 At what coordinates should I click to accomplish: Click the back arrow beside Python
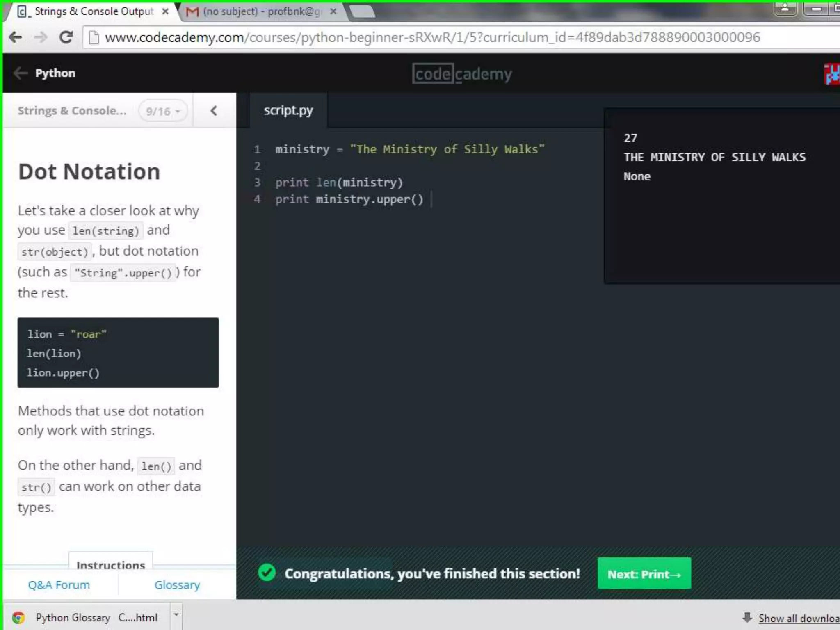(x=20, y=73)
